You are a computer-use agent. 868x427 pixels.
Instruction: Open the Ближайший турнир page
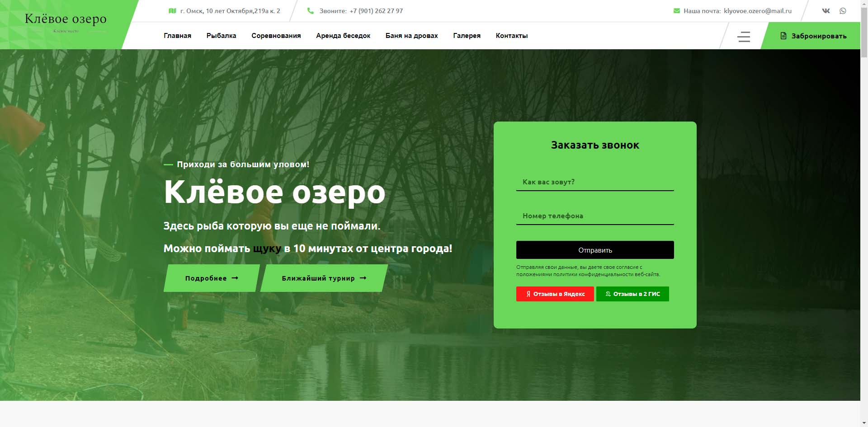click(322, 278)
